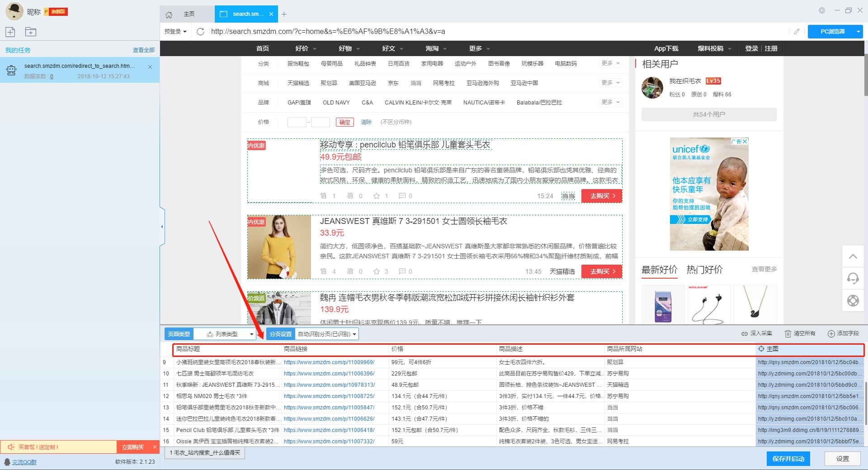Select the 首页 navigation item
Screen dimensions: 868x470
263,48
